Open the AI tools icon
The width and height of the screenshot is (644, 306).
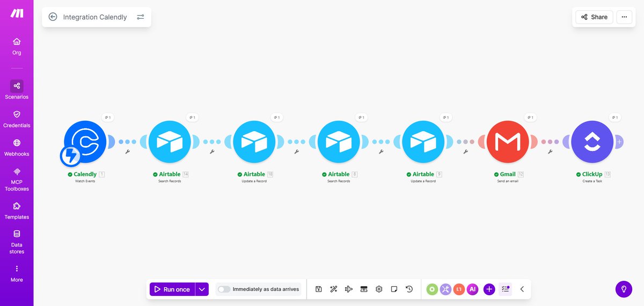tap(472, 289)
